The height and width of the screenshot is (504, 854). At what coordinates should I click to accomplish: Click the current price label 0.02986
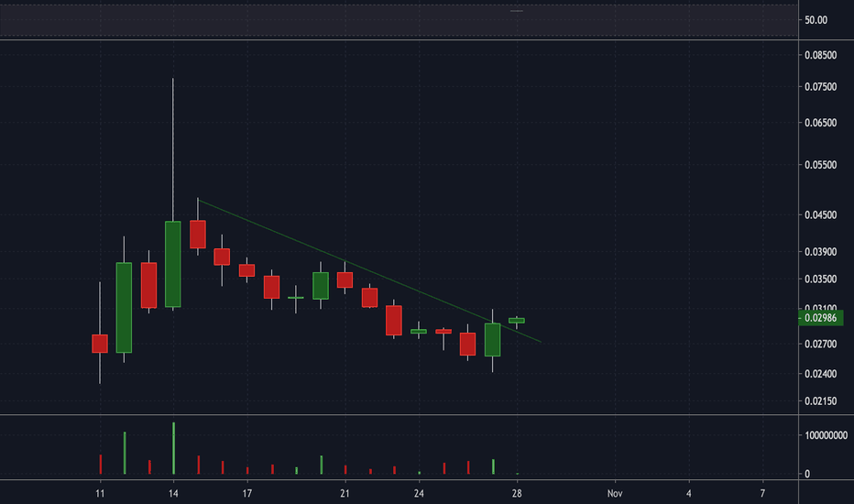click(820, 318)
